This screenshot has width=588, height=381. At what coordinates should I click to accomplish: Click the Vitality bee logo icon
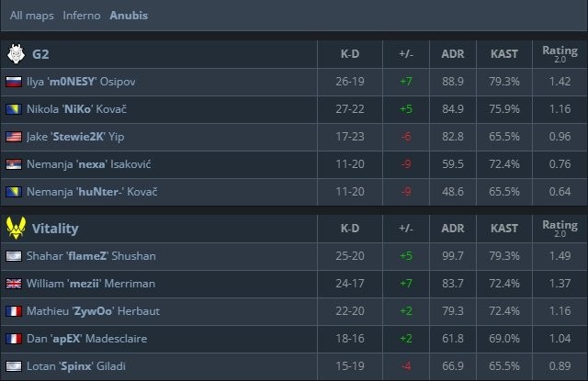pos(15,228)
